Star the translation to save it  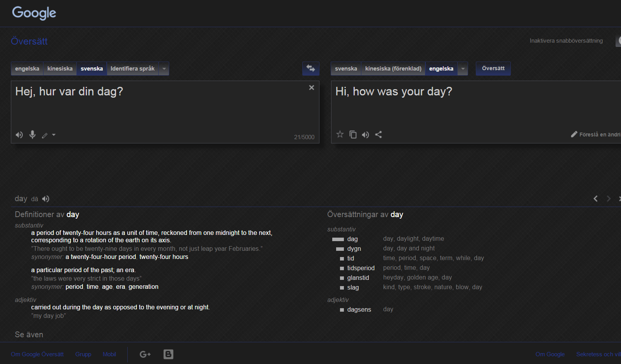pos(340,135)
